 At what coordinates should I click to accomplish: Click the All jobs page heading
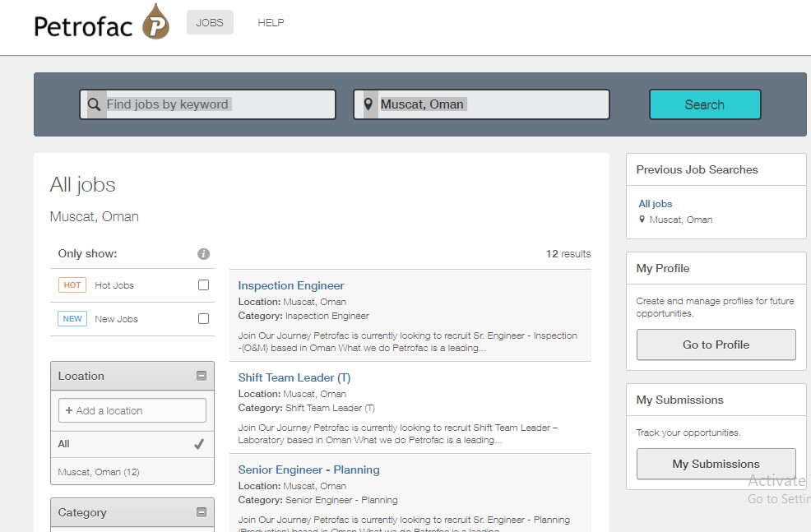pyautogui.click(x=83, y=184)
